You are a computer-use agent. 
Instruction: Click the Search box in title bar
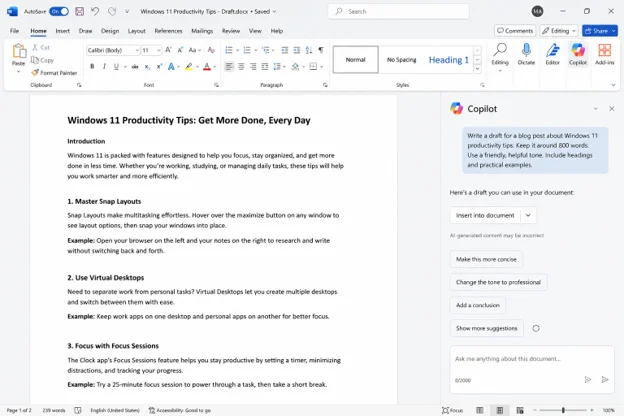point(398,12)
